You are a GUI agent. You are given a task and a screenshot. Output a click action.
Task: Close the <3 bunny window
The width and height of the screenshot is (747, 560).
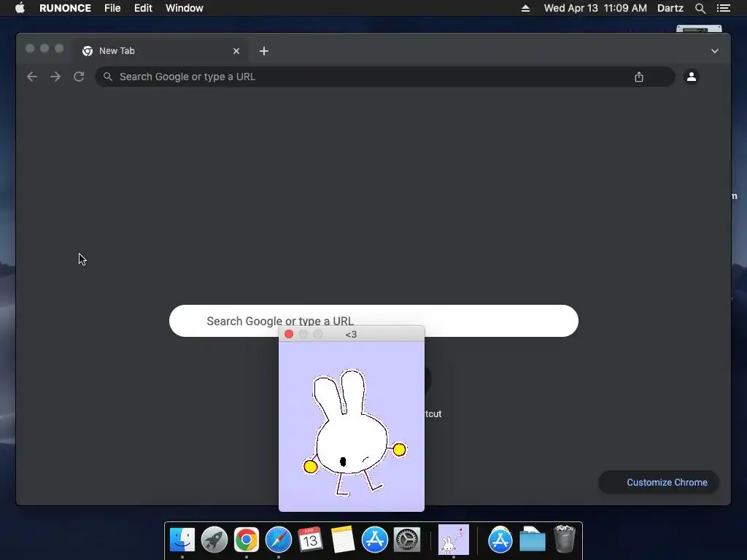(289, 334)
